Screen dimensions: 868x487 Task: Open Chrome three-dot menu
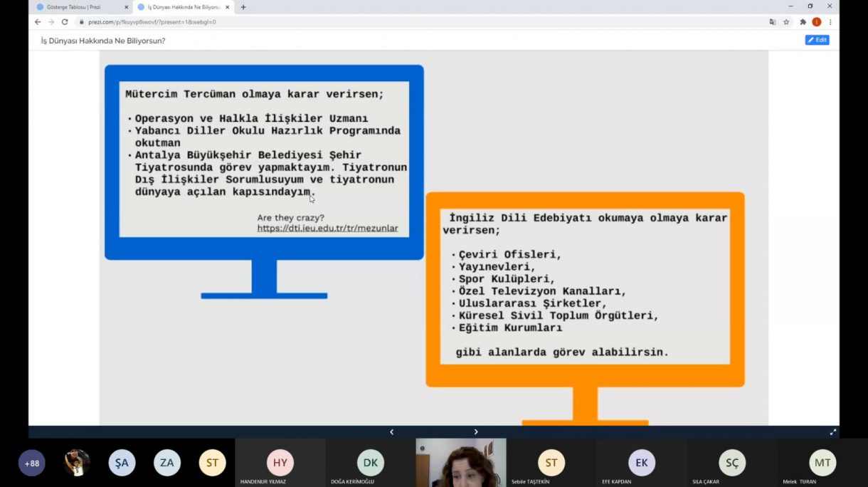coord(830,22)
